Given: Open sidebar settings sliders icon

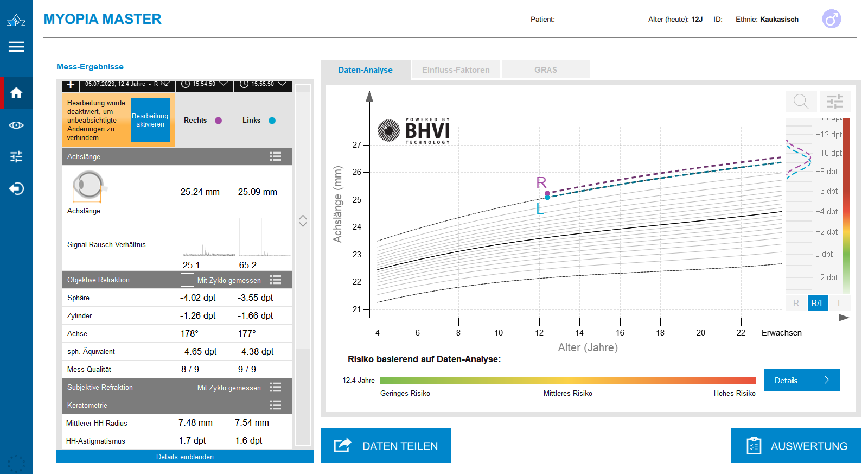Looking at the screenshot, I should [x=16, y=157].
